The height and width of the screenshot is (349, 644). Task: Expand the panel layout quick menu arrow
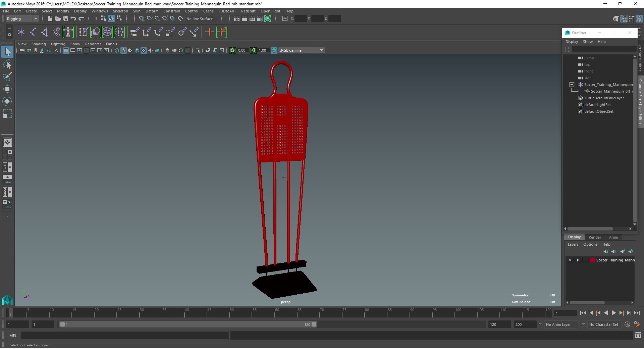click(7, 216)
